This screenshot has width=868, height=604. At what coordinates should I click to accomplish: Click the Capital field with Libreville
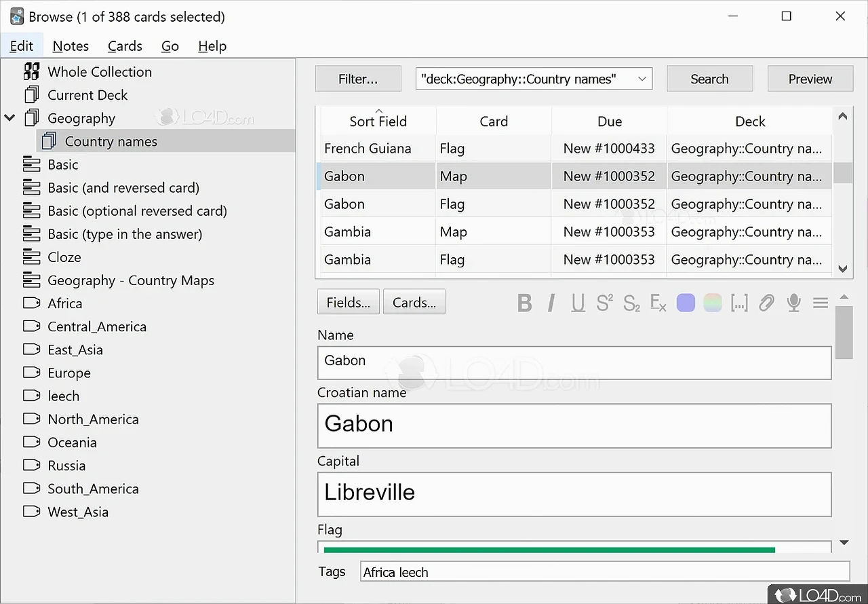click(574, 494)
